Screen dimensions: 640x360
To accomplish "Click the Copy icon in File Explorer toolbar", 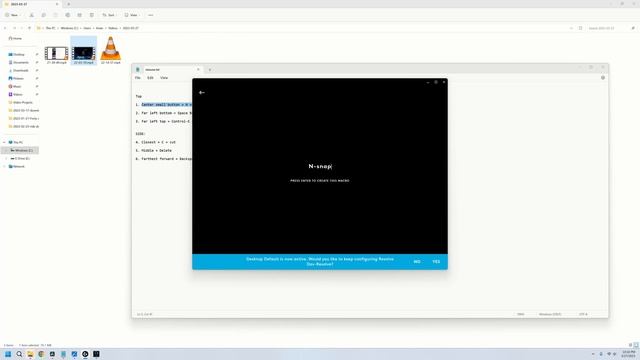I will coord(43,15).
